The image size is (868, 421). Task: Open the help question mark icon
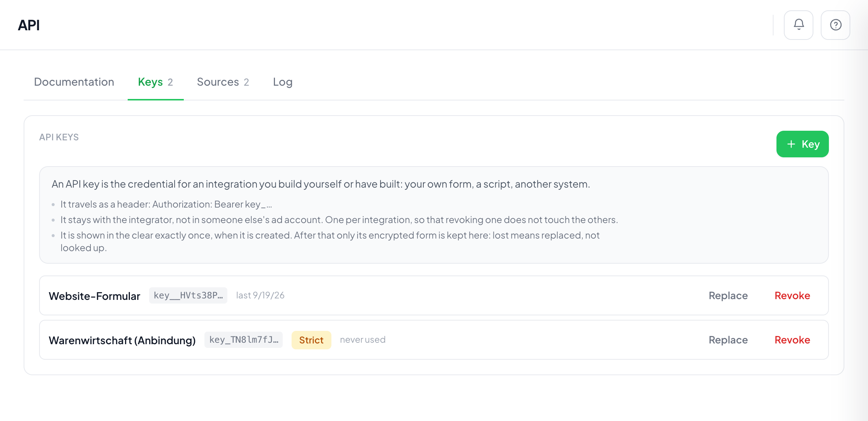pos(835,25)
